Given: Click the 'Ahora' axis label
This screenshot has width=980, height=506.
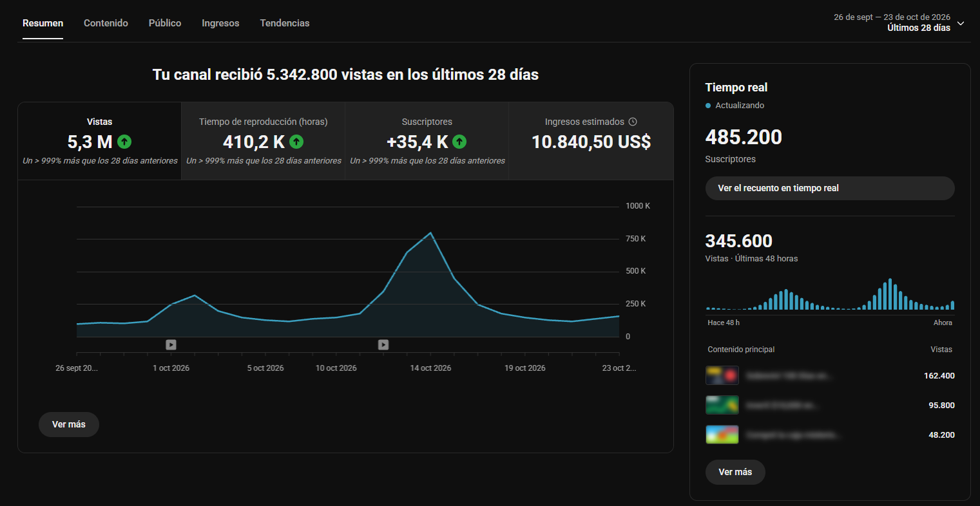Looking at the screenshot, I should [943, 323].
